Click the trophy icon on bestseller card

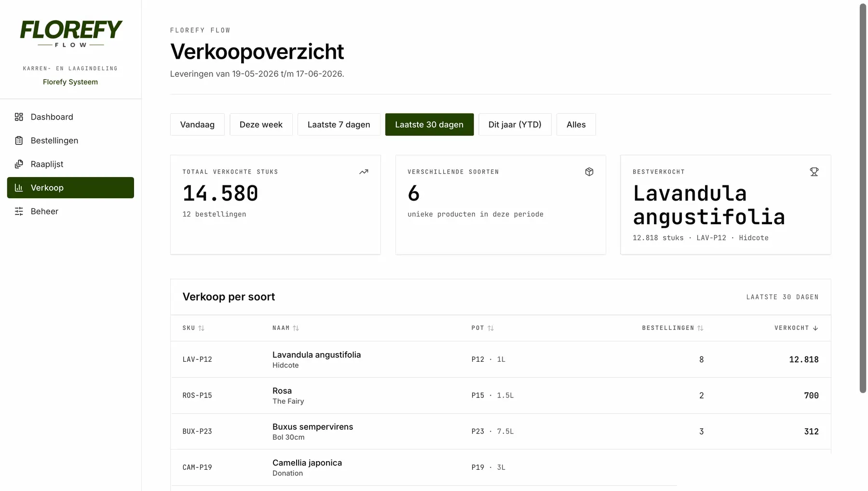[x=814, y=172]
